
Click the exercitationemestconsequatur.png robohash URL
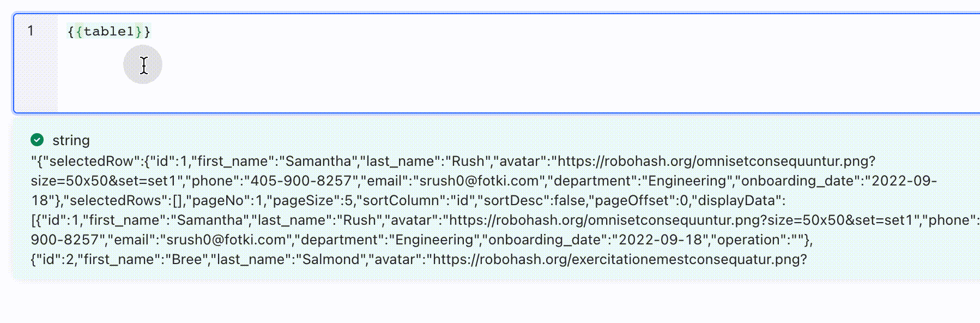pos(619,260)
